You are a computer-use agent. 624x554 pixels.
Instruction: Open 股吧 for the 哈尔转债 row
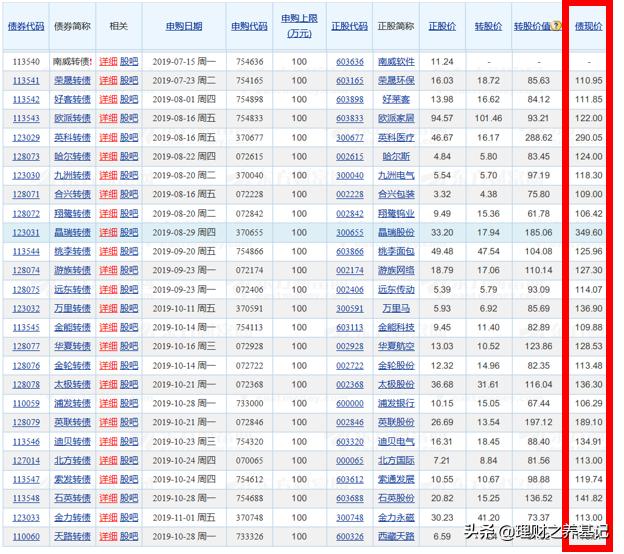pyautogui.click(x=129, y=156)
